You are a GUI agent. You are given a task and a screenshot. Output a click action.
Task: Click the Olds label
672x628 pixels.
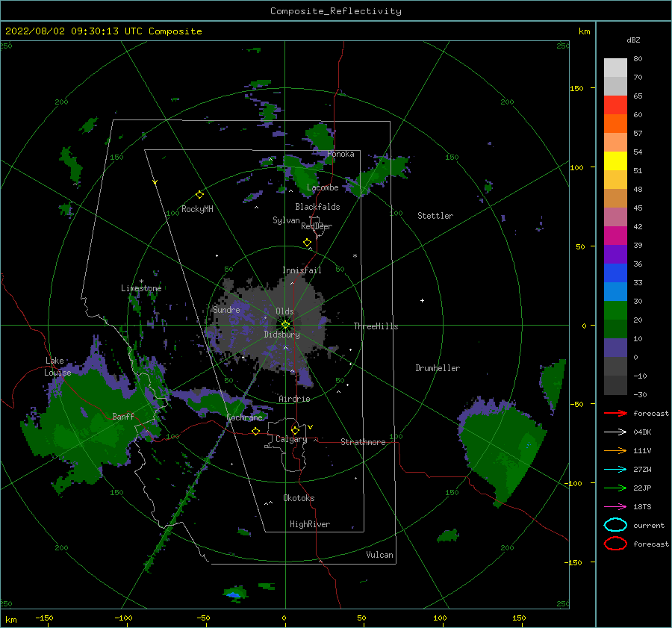(284, 311)
